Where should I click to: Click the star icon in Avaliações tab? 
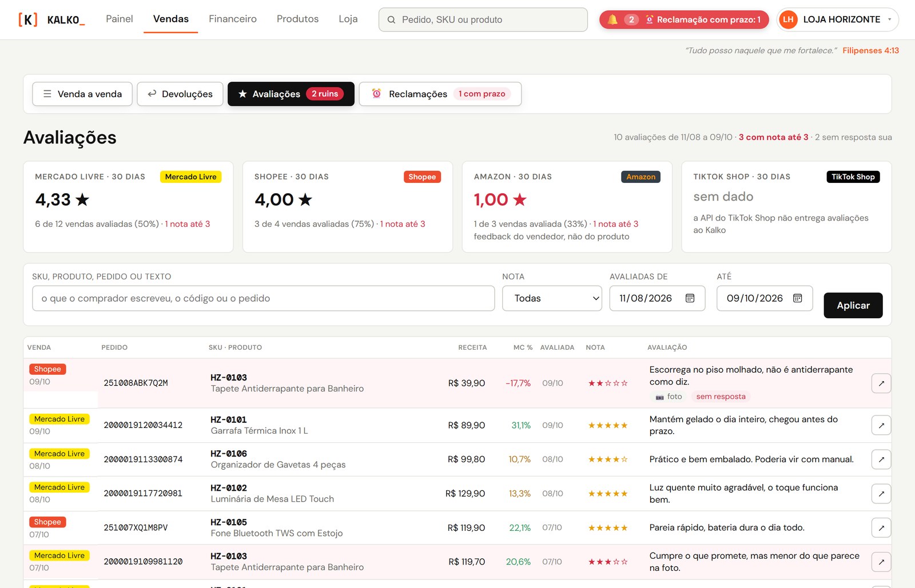pos(242,94)
